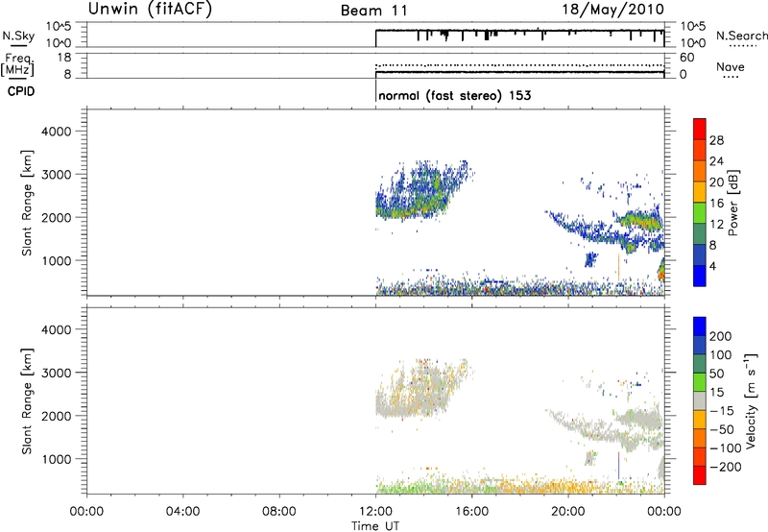Click the 'N.Sky' legend label
Viewport: 768px width, 532px height.
[x=18, y=36]
